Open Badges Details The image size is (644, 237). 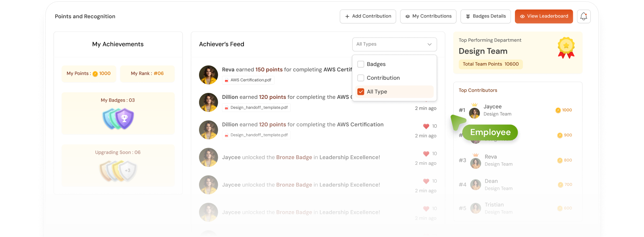[x=485, y=16]
